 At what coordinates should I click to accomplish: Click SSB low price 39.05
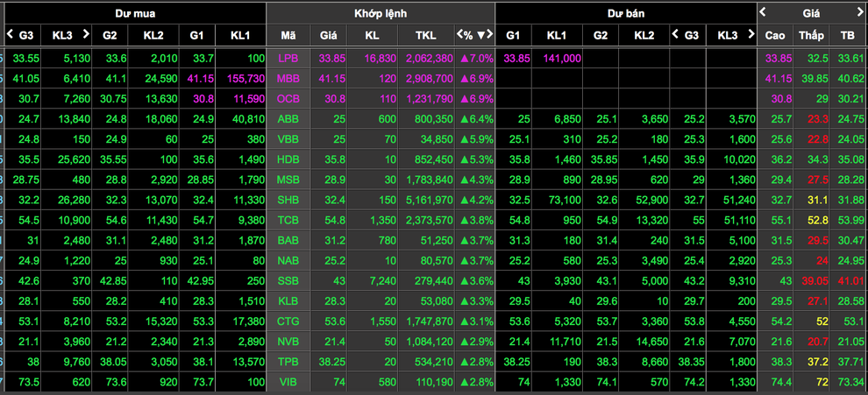(813, 280)
